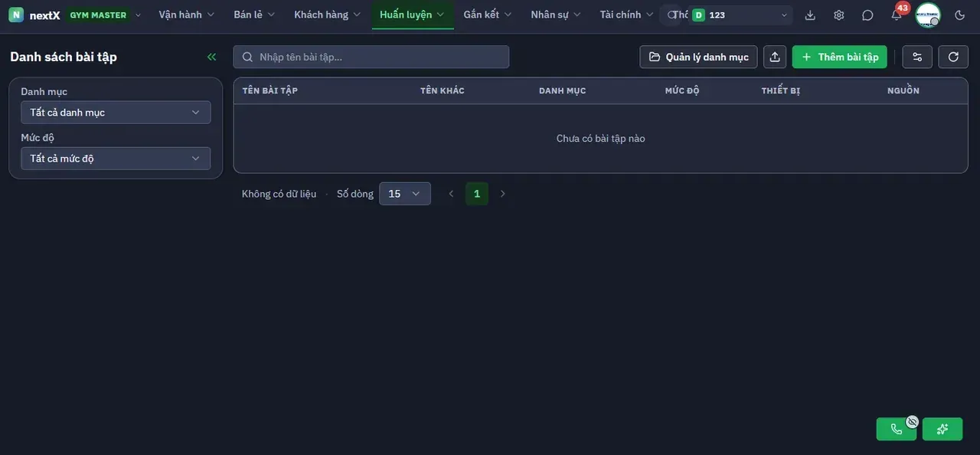Go to next page arrow

503,194
